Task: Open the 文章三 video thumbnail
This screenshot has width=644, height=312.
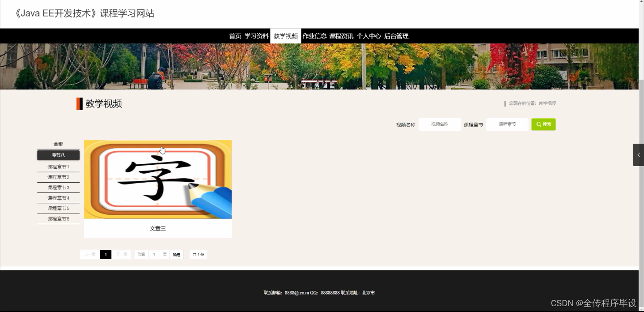Action: point(157,179)
